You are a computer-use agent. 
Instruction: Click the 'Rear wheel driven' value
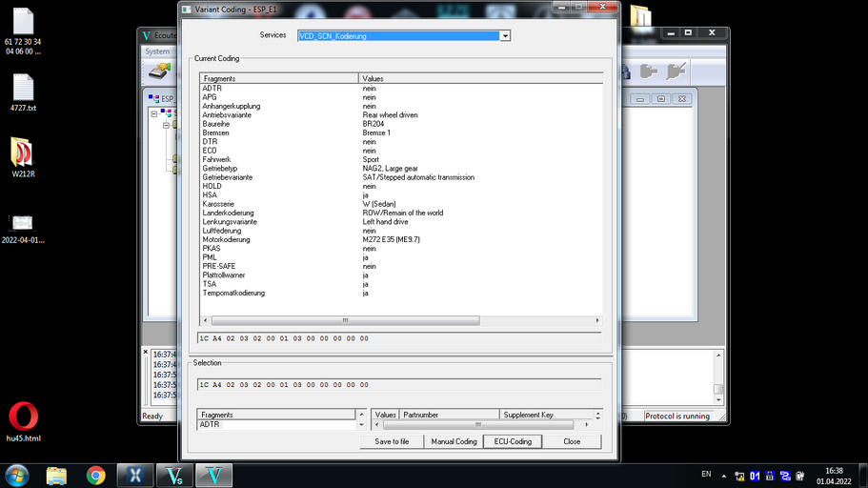point(391,114)
